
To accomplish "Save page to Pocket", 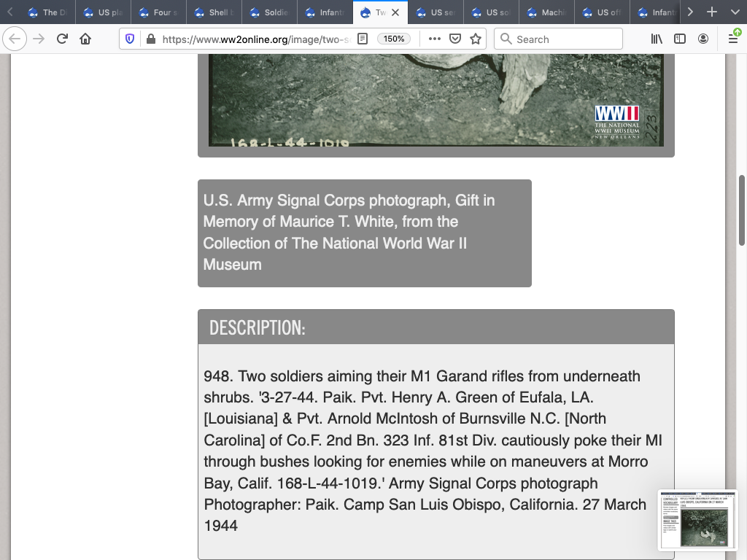I will coord(455,39).
